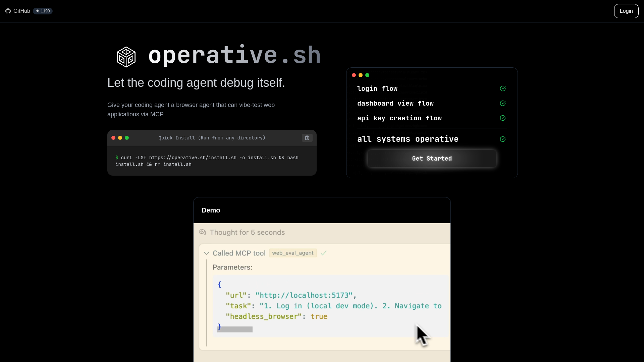Click yellow dot on checklist window
This screenshot has width=644, height=362.
click(x=361, y=75)
